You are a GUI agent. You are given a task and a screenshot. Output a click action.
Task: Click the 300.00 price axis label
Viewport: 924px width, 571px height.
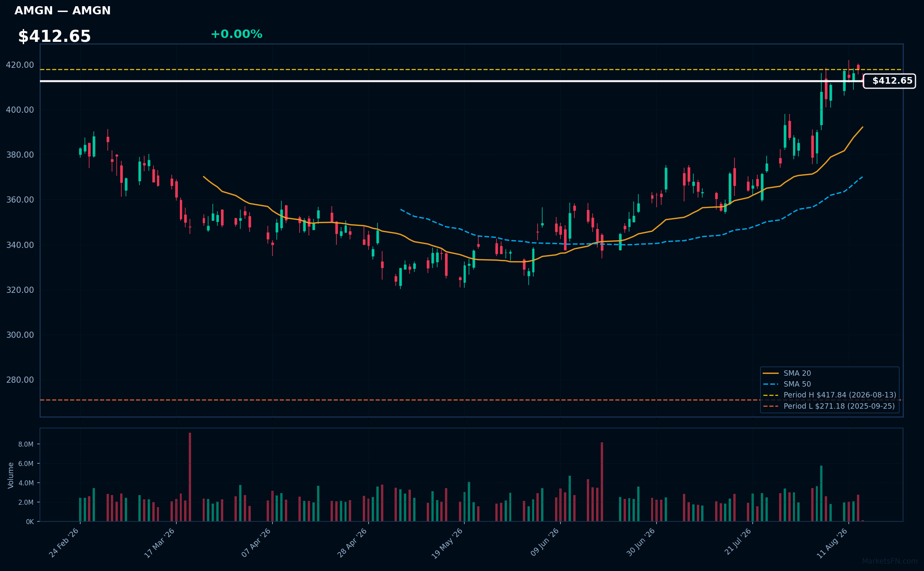[20, 335]
